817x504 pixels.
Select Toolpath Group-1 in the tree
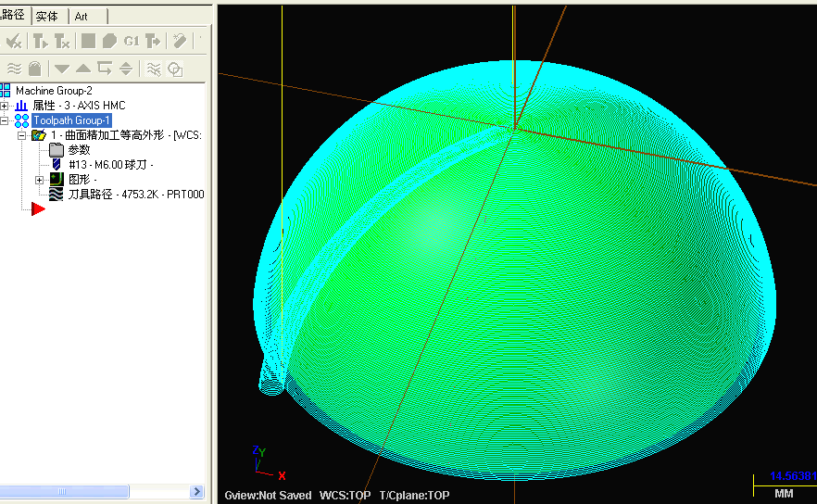click(x=71, y=120)
